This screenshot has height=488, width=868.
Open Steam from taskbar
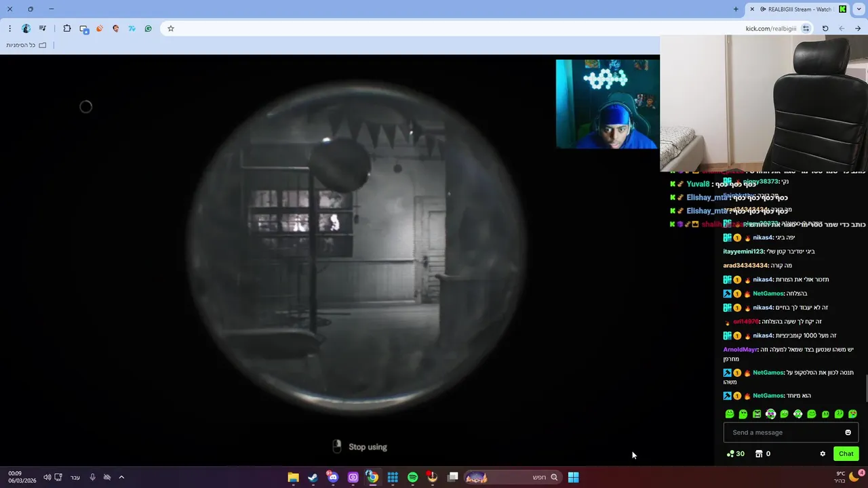pos(313,477)
